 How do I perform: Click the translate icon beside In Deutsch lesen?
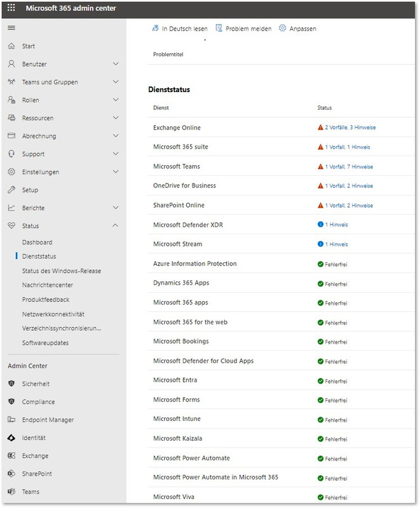point(155,29)
